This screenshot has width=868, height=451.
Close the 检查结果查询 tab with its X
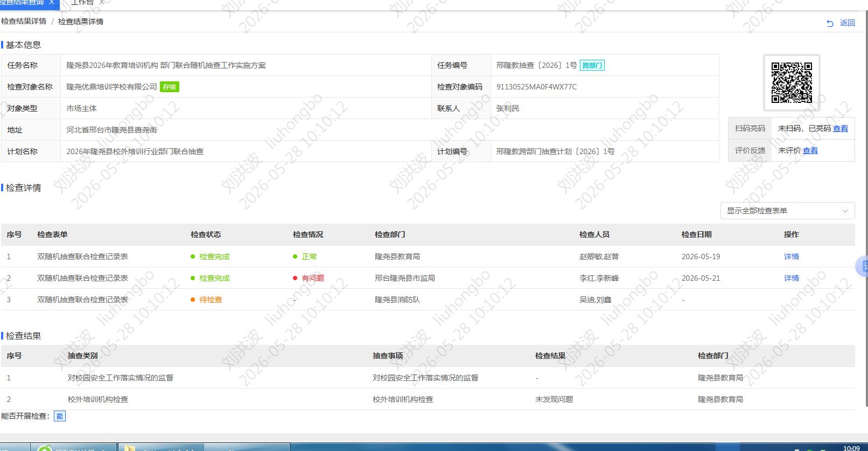(x=52, y=3)
